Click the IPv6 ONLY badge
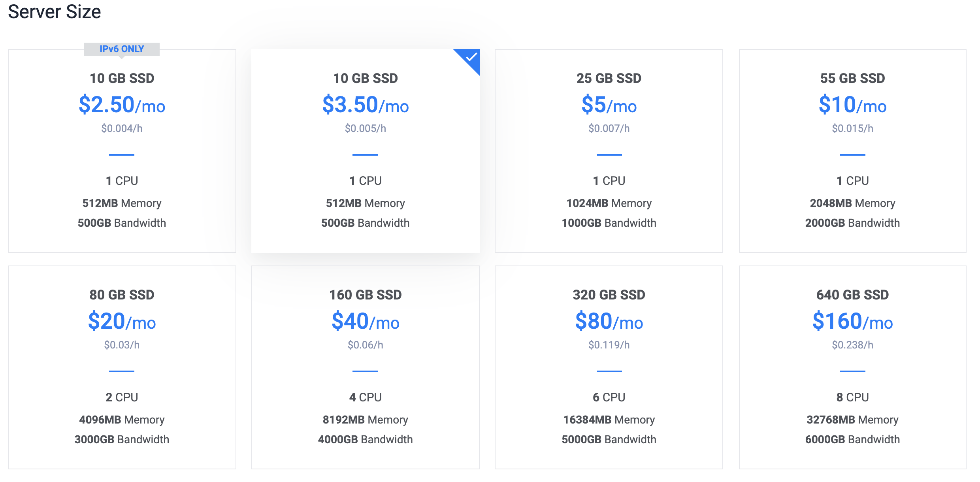980x482 pixels. [x=122, y=49]
